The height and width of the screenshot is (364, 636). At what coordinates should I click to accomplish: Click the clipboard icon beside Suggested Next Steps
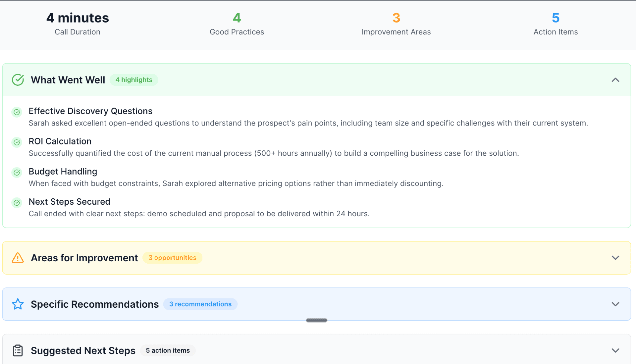click(18, 350)
